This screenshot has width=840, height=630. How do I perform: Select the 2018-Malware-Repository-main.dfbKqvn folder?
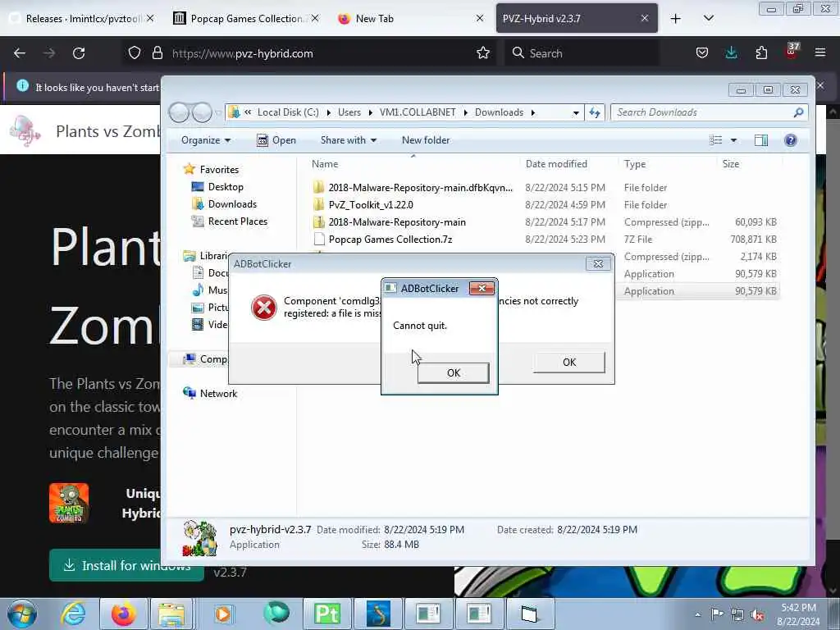click(x=420, y=188)
